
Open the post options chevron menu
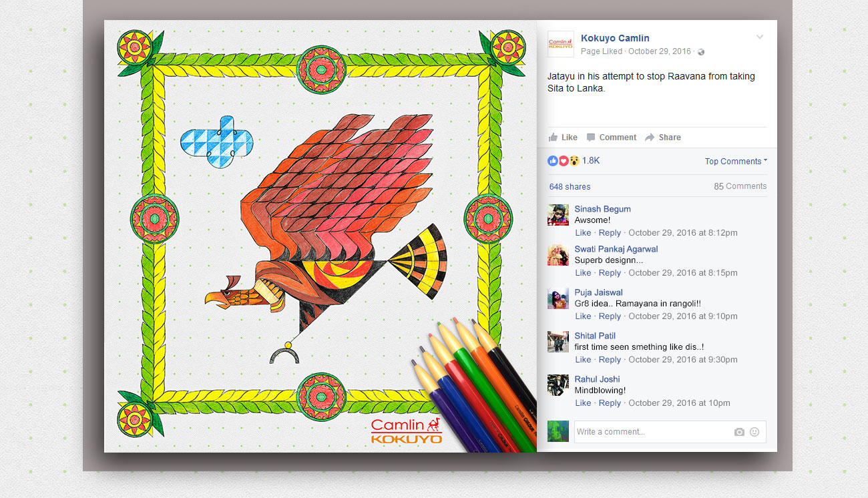click(x=760, y=37)
